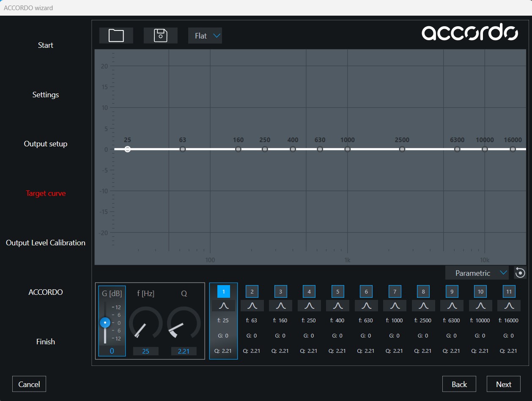Select EQ band 1 number button
This screenshot has height=401, width=532.
(x=224, y=291)
